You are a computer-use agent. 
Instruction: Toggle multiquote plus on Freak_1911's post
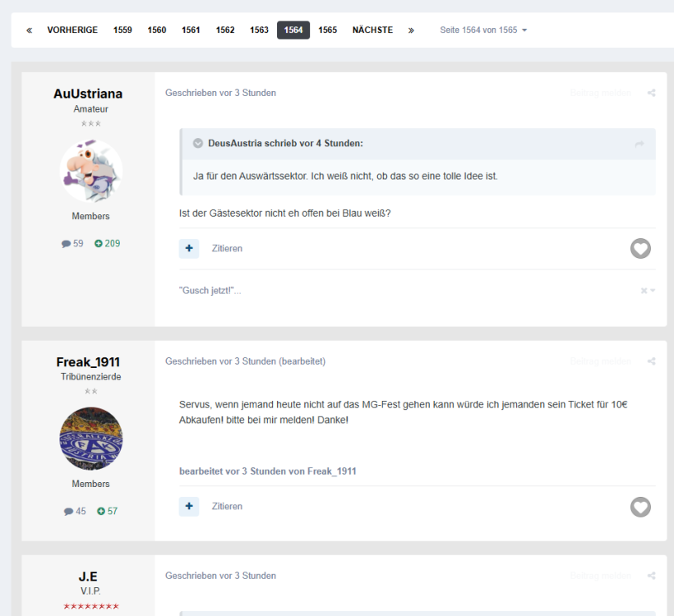(x=189, y=507)
